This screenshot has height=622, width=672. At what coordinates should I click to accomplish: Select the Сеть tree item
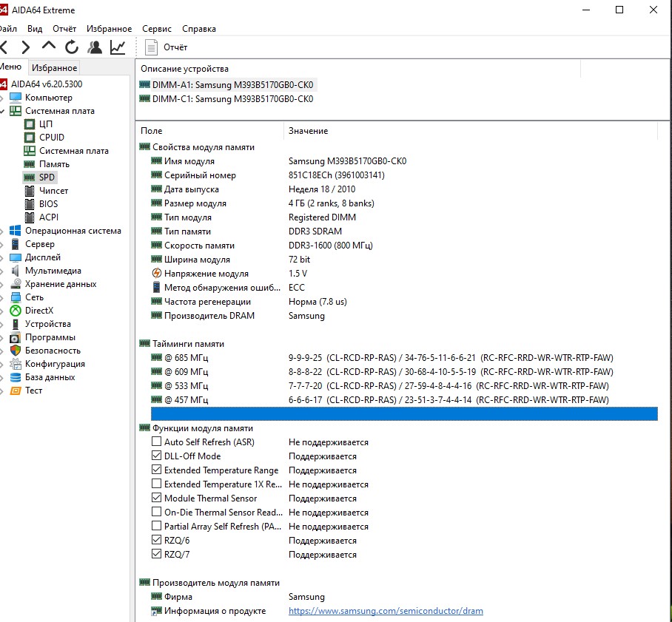(34, 297)
